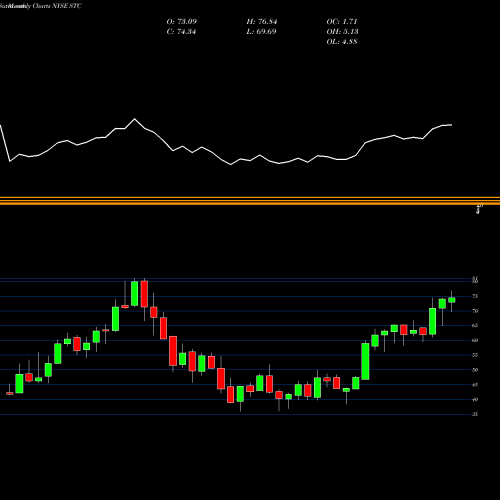Click the 35 price axis label
This screenshot has height=500, width=500.
(475, 414)
